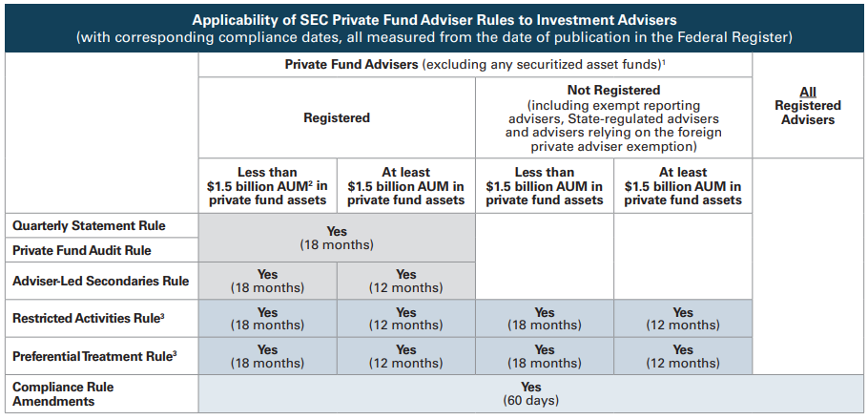Click the 'Compliance Rule Amendments' row label

pyautogui.click(x=63, y=394)
